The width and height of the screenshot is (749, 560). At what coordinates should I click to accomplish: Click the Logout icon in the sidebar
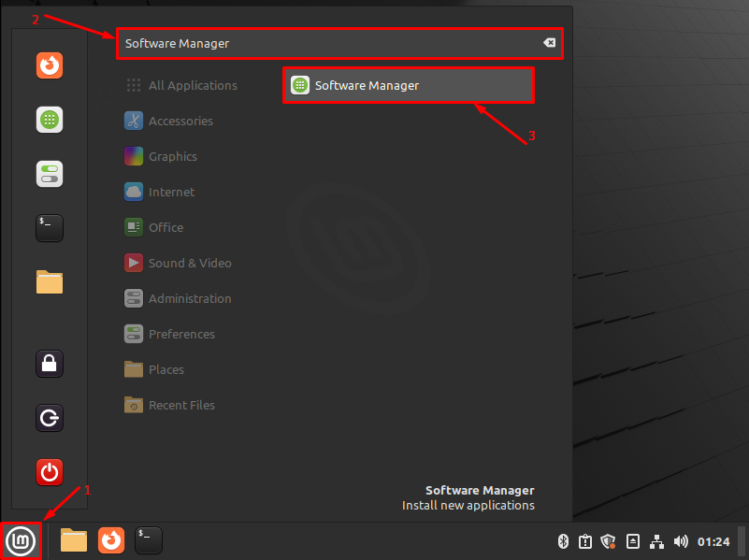50,417
